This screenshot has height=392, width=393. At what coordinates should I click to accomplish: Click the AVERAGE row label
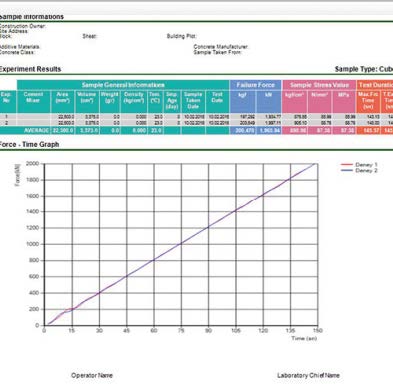36,130
